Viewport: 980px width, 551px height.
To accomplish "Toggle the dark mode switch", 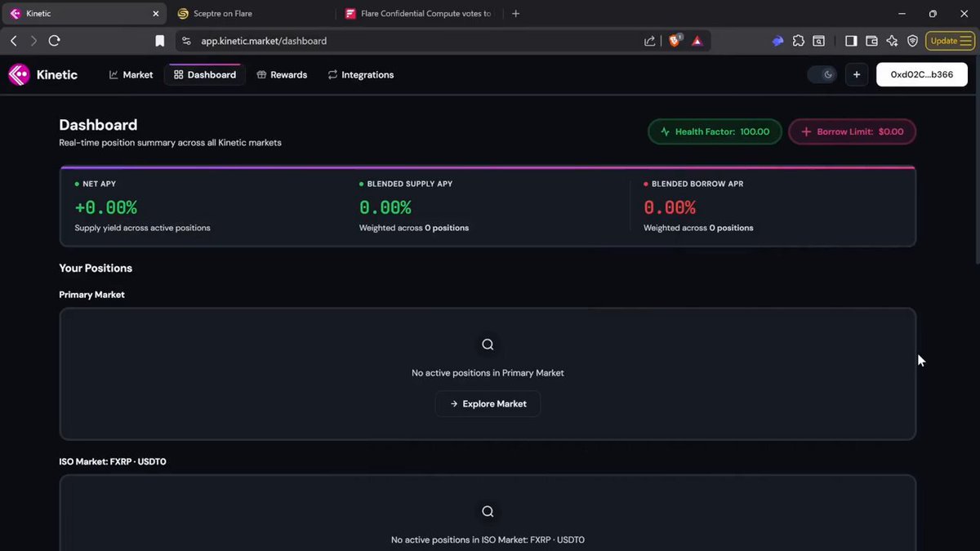I will [x=822, y=74].
